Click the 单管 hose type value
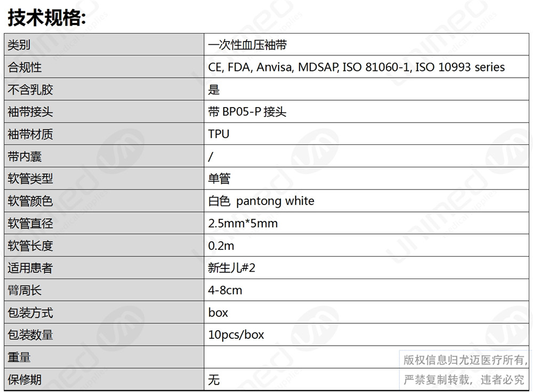The height and width of the screenshot is (392, 533). [219, 178]
